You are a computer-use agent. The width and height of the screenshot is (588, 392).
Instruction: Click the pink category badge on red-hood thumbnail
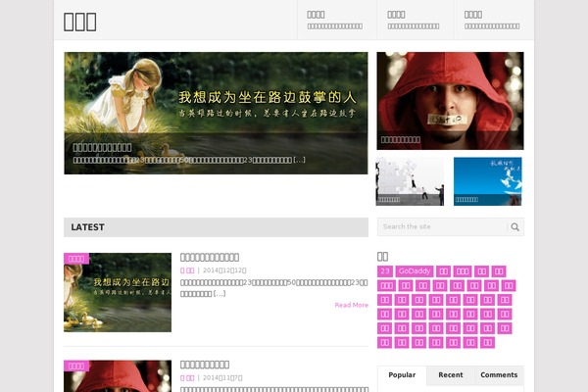pos(76,366)
